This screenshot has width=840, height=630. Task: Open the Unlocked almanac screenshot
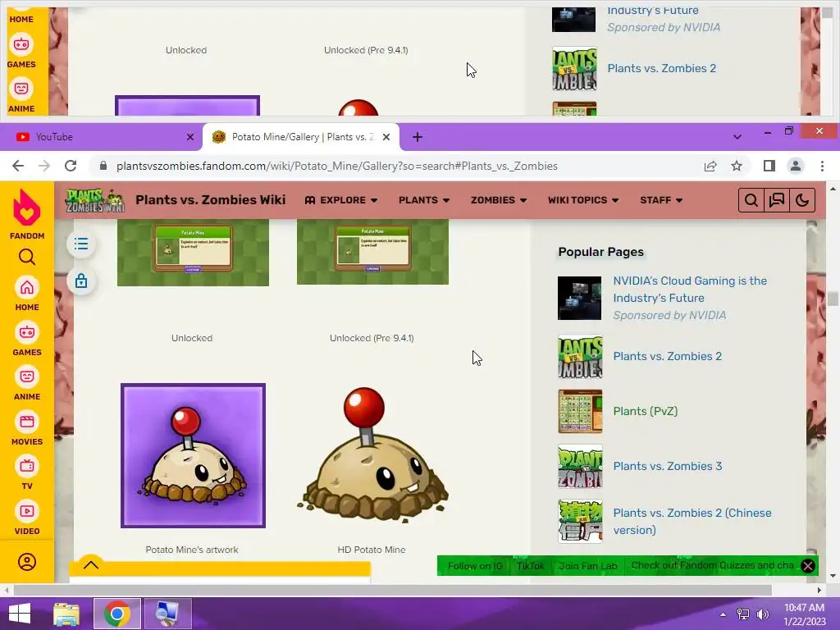[x=193, y=253]
